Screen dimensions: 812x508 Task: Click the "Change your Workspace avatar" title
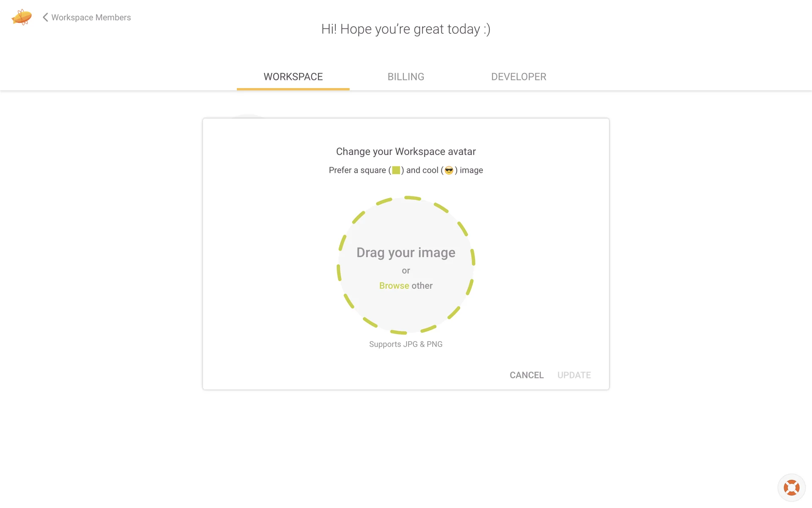(406, 152)
